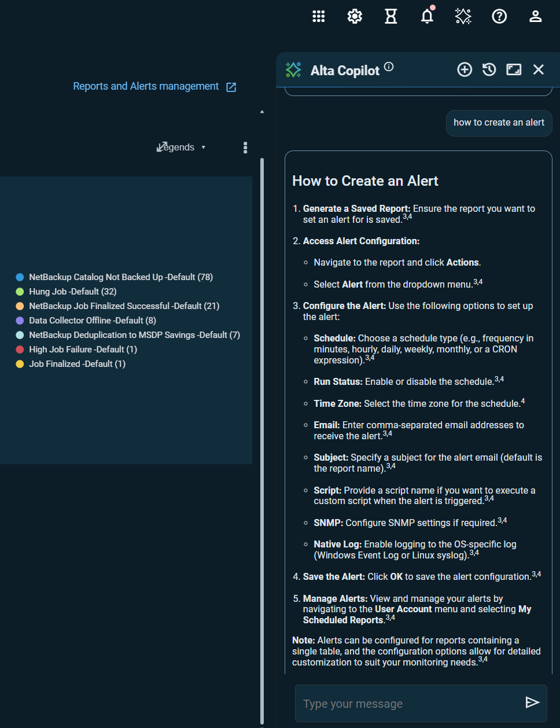Toggle NetBackup Catalog Not Backed Up legend
This screenshot has height=728, width=560.
click(x=120, y=277)
